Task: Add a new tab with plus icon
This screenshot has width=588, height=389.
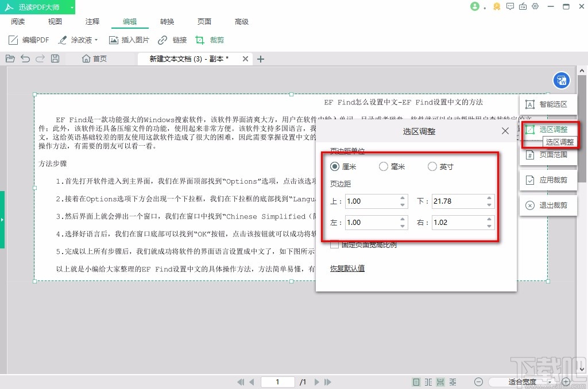Action: click(x=261, y=59)
